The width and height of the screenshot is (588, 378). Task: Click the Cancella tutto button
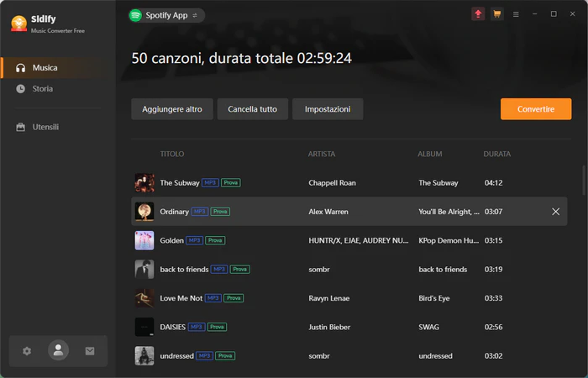tap(252, 109)
